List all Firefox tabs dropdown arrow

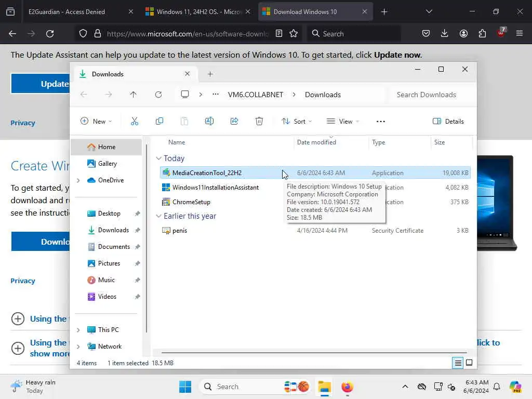(x=429, y=11)
